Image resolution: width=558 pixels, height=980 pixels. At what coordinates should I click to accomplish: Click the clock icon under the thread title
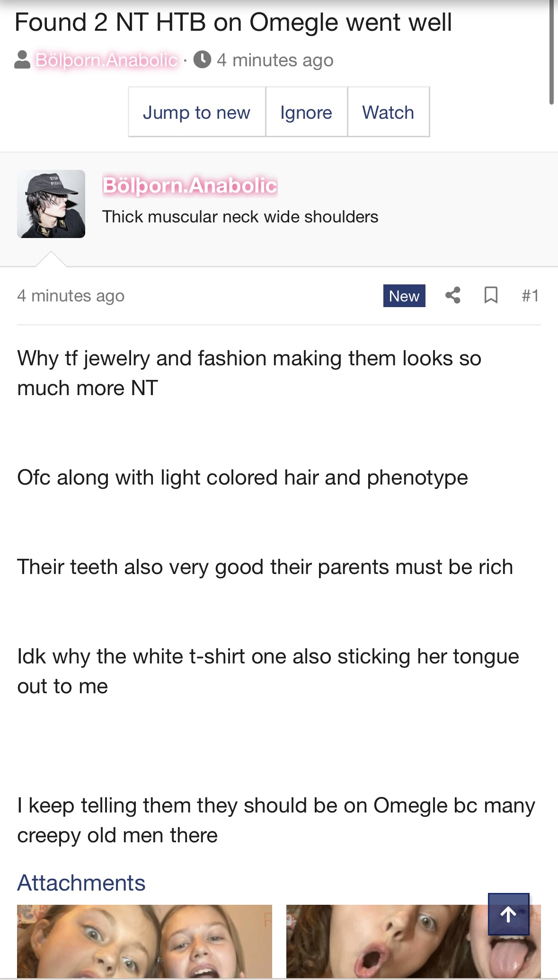(202, 60)
